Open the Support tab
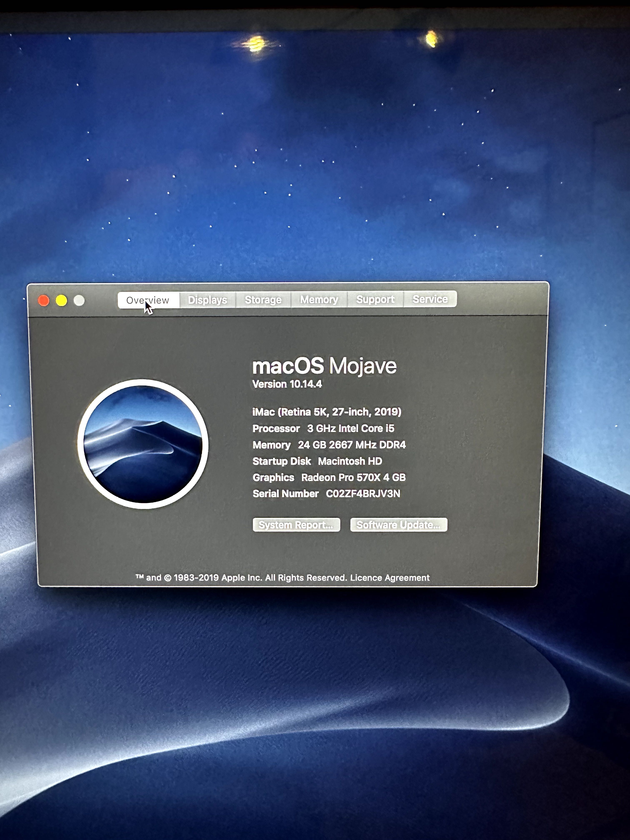630x840 pixels. 375,299
